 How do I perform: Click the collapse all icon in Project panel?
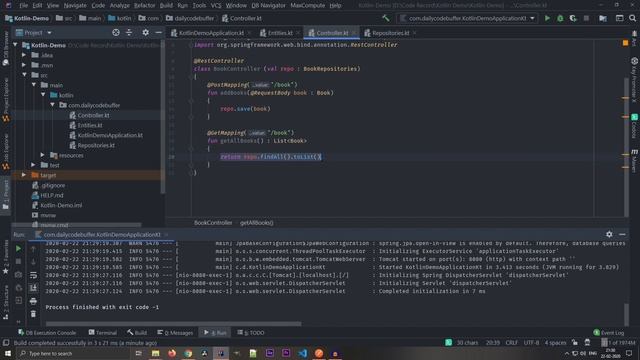coord(129,33)
